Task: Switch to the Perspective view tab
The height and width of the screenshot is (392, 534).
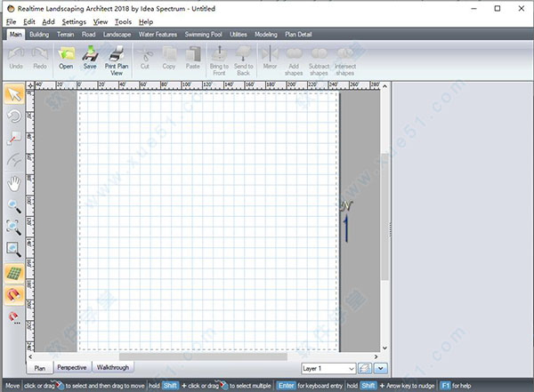Action: (71, 367)
